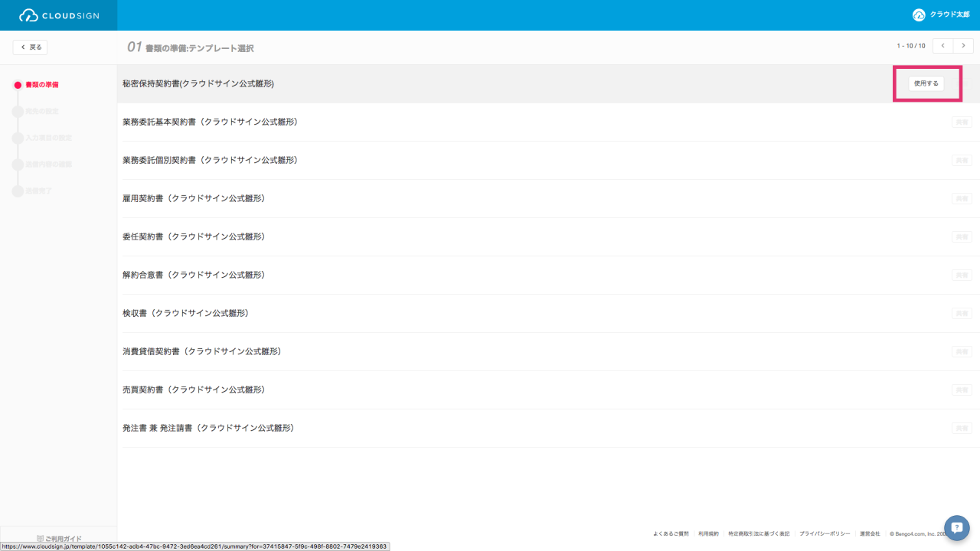
Task: Select the 雇用契約書 template row
Action: pos(548,198)
